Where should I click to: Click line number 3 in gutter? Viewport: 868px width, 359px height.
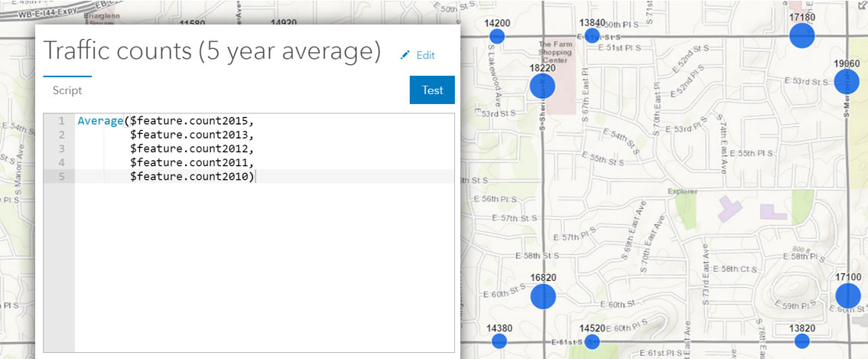coord(61,148)
